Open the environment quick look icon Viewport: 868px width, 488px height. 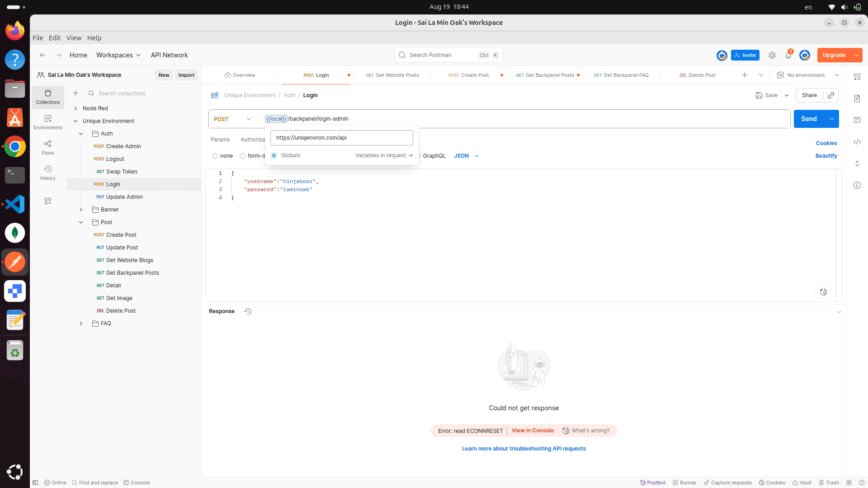(x=857, y=77)
